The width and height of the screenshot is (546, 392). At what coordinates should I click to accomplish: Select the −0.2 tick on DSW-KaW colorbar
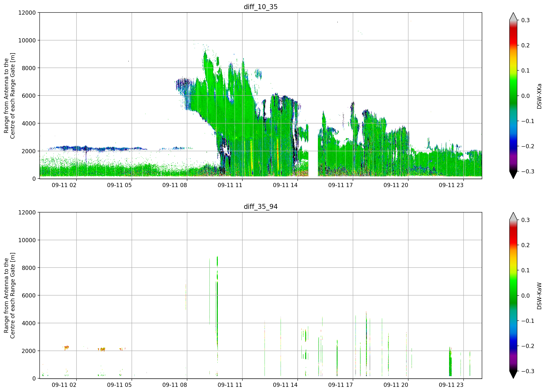point(528,346)
